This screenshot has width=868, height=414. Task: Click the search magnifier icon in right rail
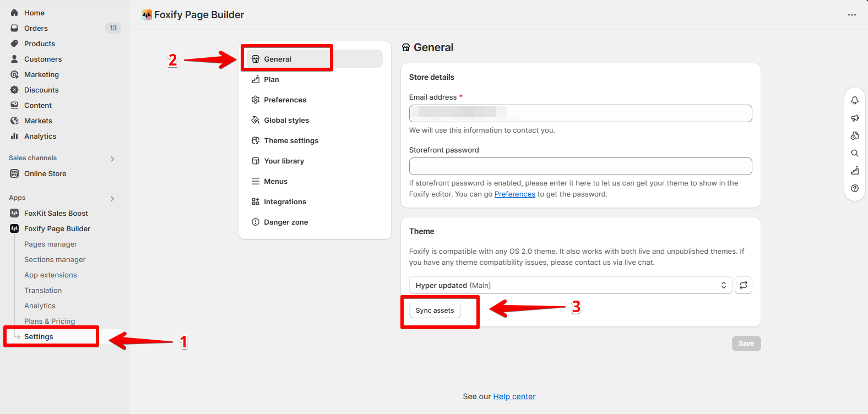pyautogui.click(x=855, y=153)
